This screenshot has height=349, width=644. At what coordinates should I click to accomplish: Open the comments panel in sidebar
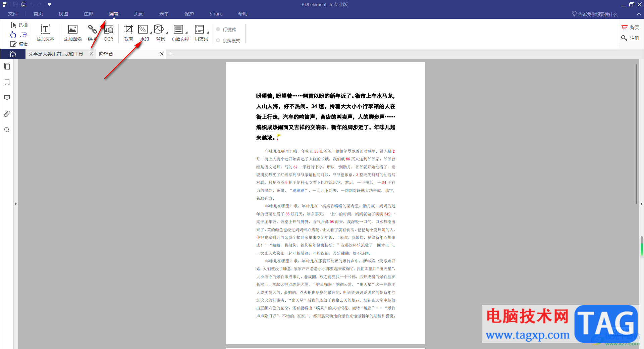click(7, 98)
